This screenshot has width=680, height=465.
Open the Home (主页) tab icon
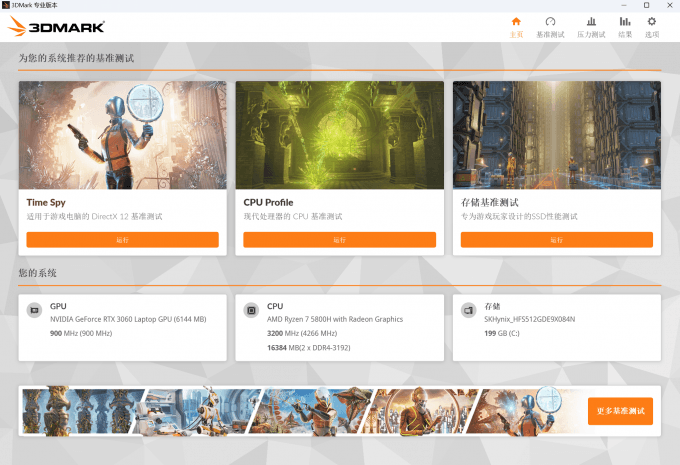[516, 22]
